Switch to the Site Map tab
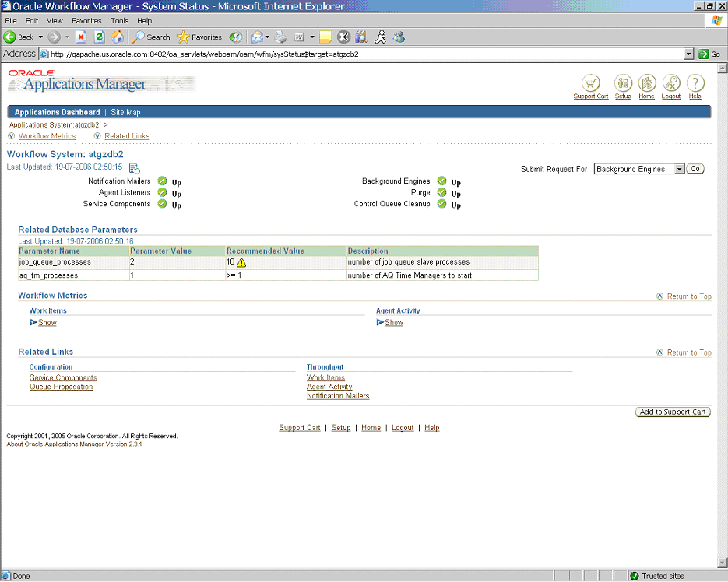Screen dimensions: 728x582 tap(125, 112)
